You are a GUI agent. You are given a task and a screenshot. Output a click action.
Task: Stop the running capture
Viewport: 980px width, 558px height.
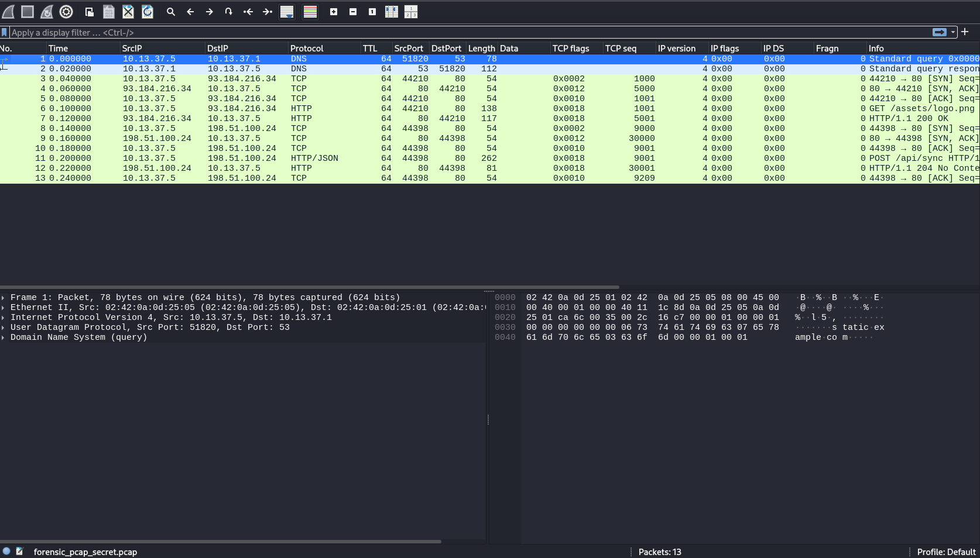(28, 12)
